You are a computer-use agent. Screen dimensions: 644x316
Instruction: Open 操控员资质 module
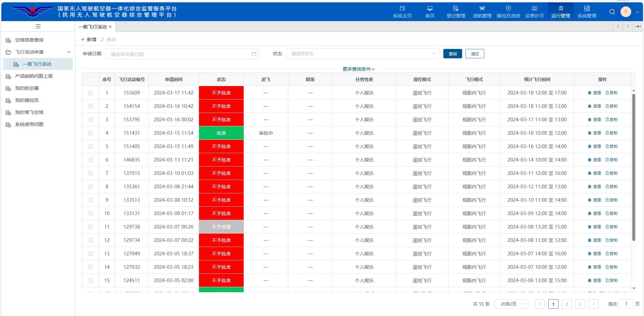pyautogui.click(x=508, y=12)
